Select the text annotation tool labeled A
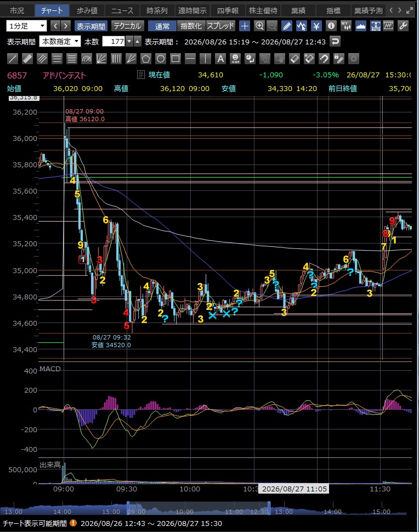Viewport: 419px width, 532px height. coord(220,59)
